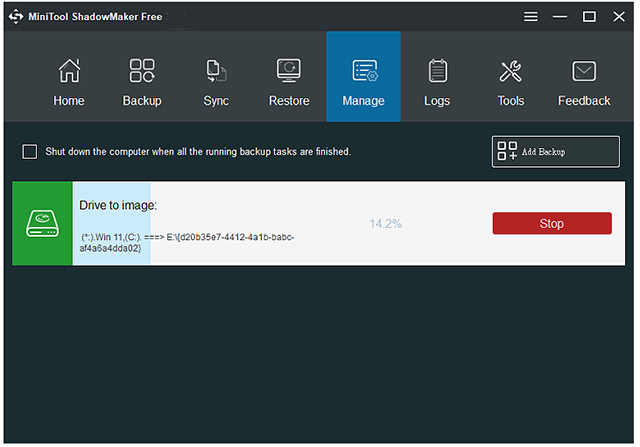
Task: Click the green disk drive task icon
Action: point(42,224)
